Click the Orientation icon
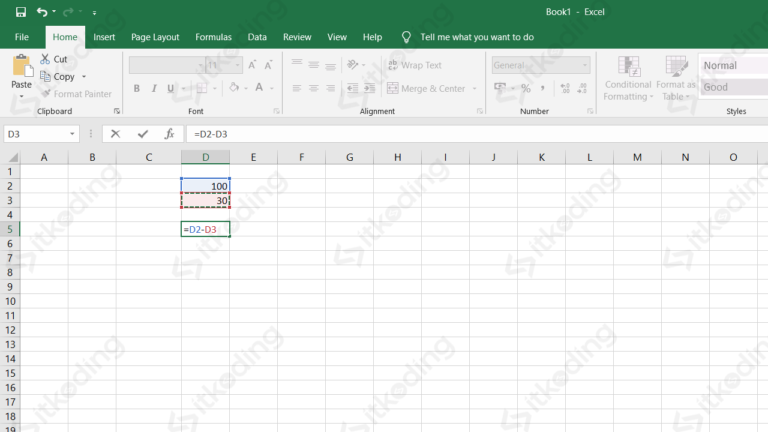768x432 pixels. point(353,65)
